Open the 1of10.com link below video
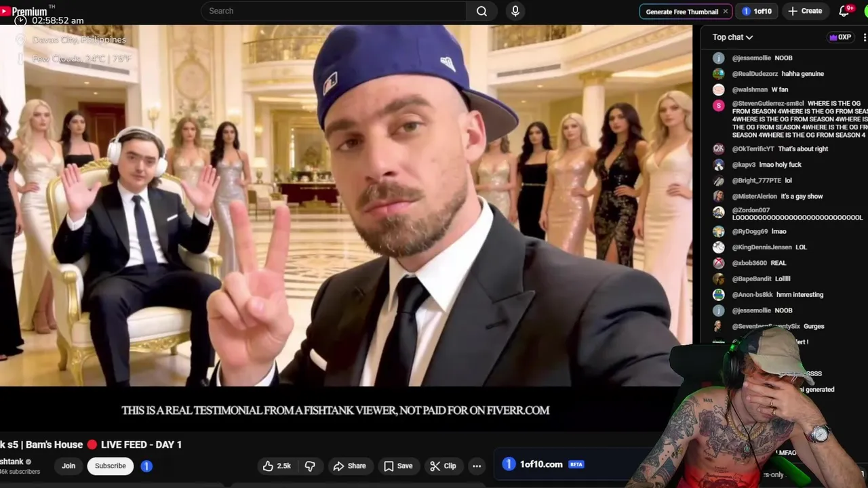868x488 pixels. pyautogui.click(x=540, y=464)
